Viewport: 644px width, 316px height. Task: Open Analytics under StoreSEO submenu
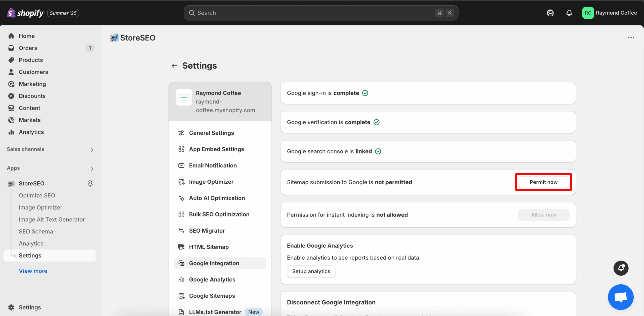31,244
